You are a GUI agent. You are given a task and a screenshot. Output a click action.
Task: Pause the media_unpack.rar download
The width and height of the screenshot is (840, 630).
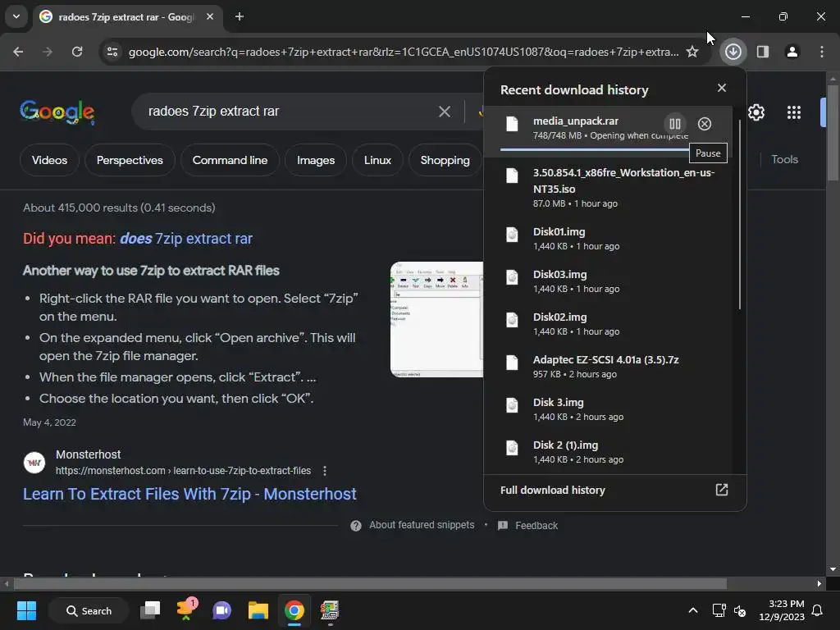click(674, 124)
